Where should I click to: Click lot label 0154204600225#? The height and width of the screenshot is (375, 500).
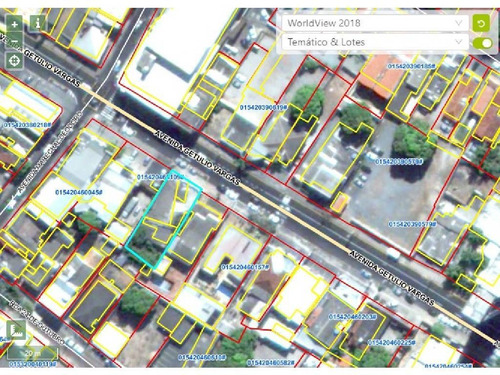click(391, 342)
